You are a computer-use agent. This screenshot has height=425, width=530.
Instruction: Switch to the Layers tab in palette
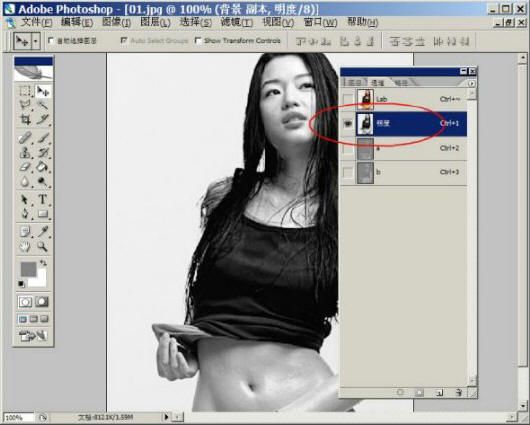click(x=354, y=82)
